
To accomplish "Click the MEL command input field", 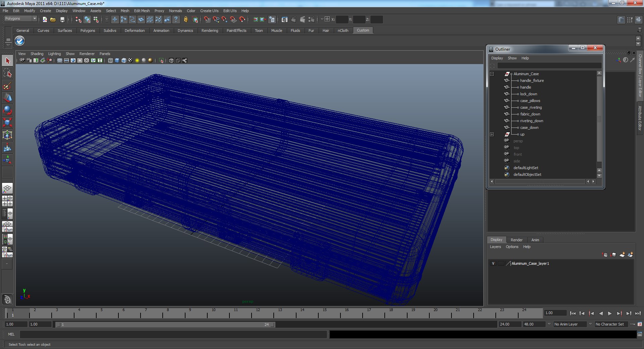I will 173,334.
